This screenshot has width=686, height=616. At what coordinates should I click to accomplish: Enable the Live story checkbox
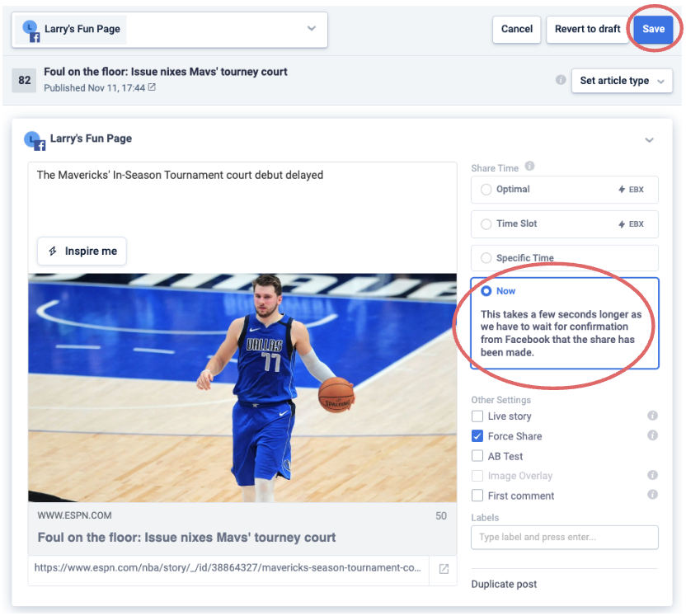click(x=477, y=416)
